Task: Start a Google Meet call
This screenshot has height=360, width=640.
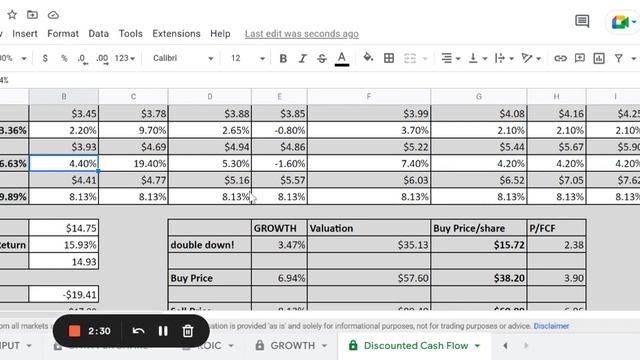Action: [620, 22]
